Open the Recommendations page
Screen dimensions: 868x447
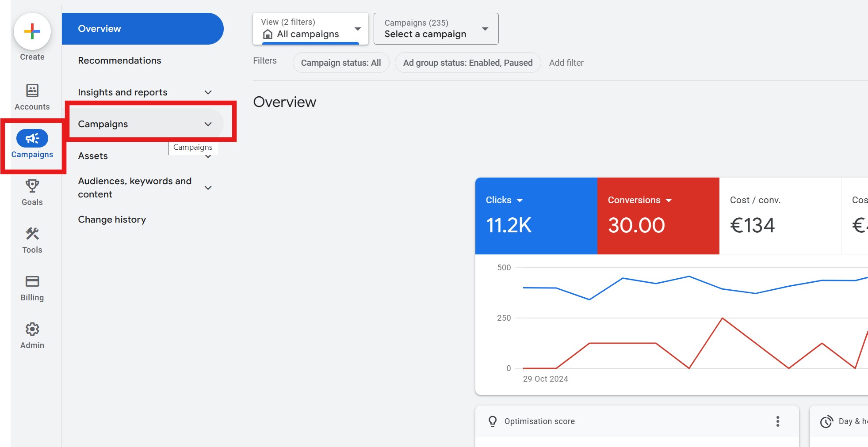coord(119,60)
